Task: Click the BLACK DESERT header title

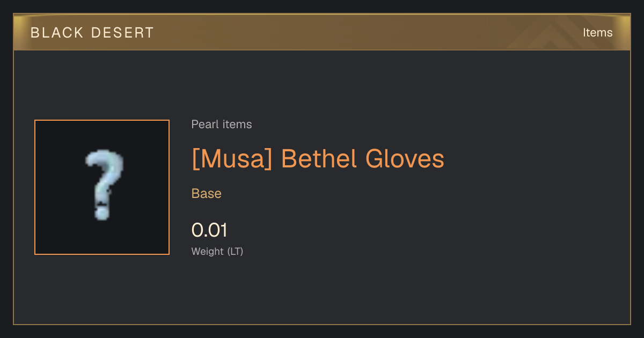Action: point(92,33)
